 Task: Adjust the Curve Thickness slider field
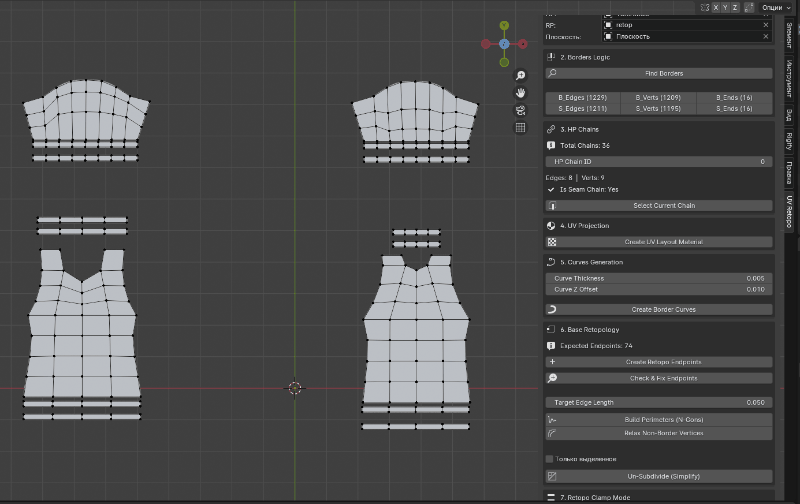point(659,278)
